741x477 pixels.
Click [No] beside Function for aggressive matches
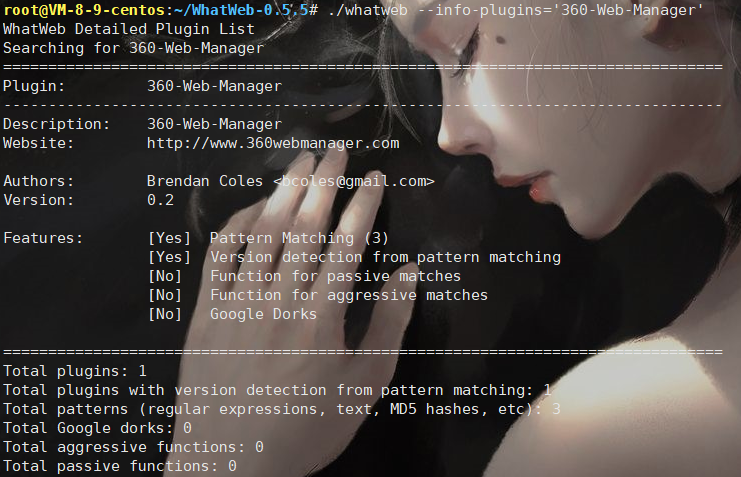[165, 295]
